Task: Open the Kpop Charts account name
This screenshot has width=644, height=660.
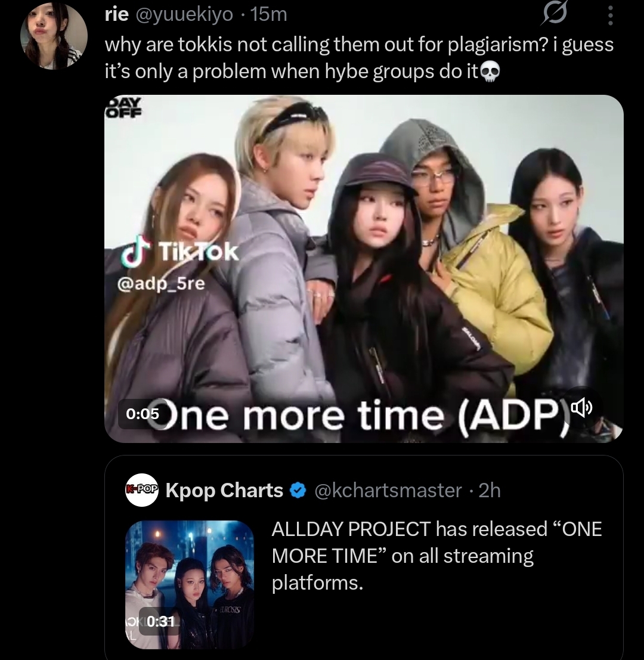Action: point(224,490)
